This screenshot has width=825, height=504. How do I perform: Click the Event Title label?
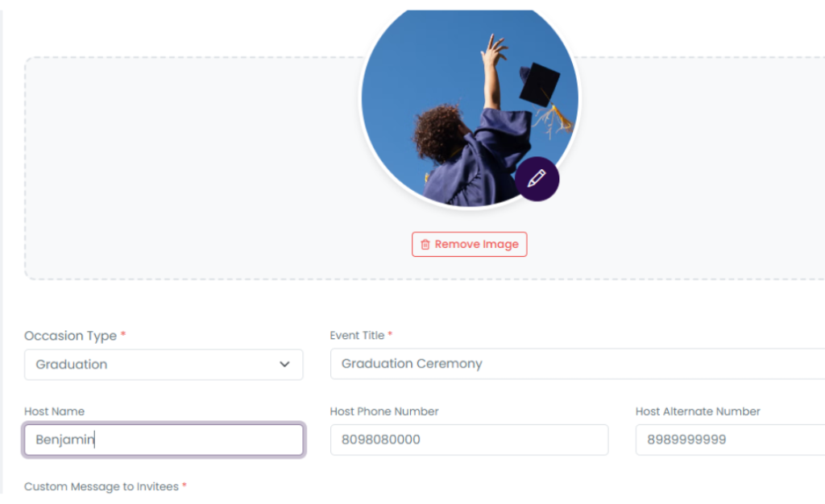[x=357, y=335]
